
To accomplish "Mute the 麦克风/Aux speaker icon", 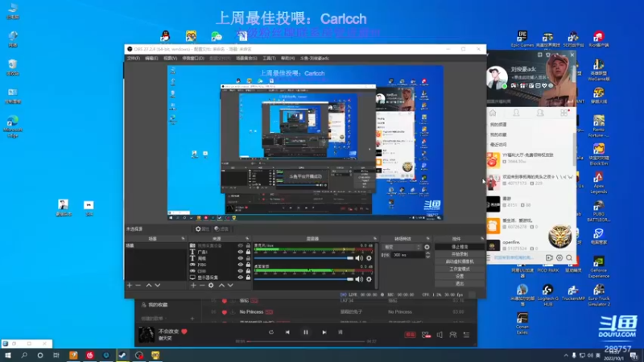I will (359, 258).
